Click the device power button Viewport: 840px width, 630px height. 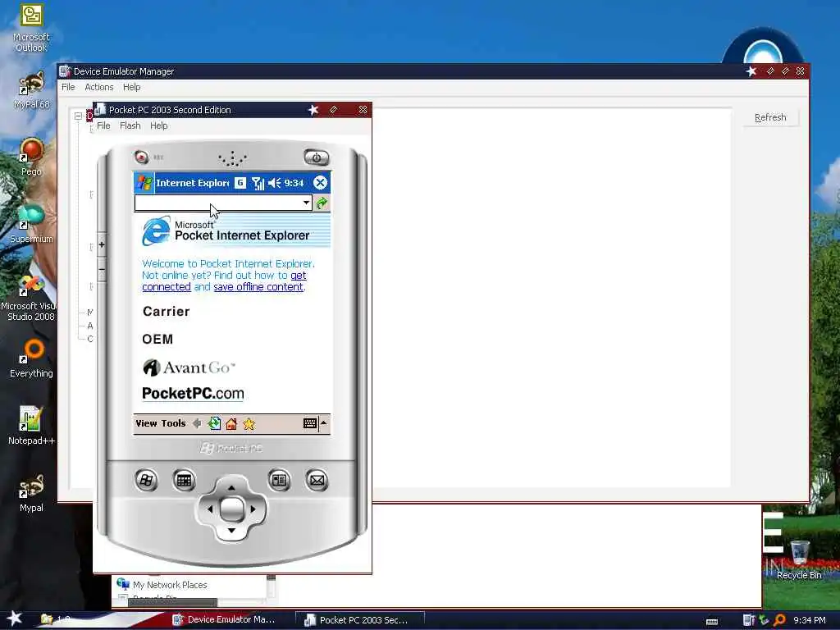click(317, 157)
